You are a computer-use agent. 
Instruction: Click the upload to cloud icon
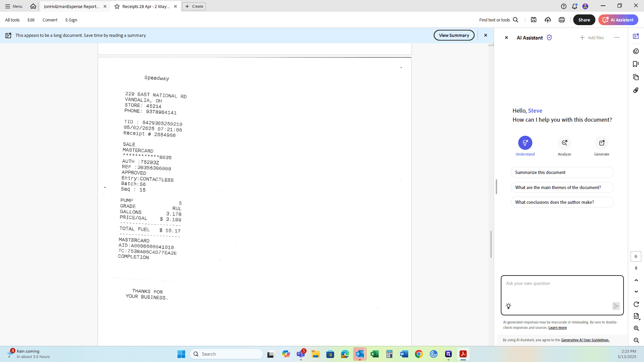click(x=548, y=20)
